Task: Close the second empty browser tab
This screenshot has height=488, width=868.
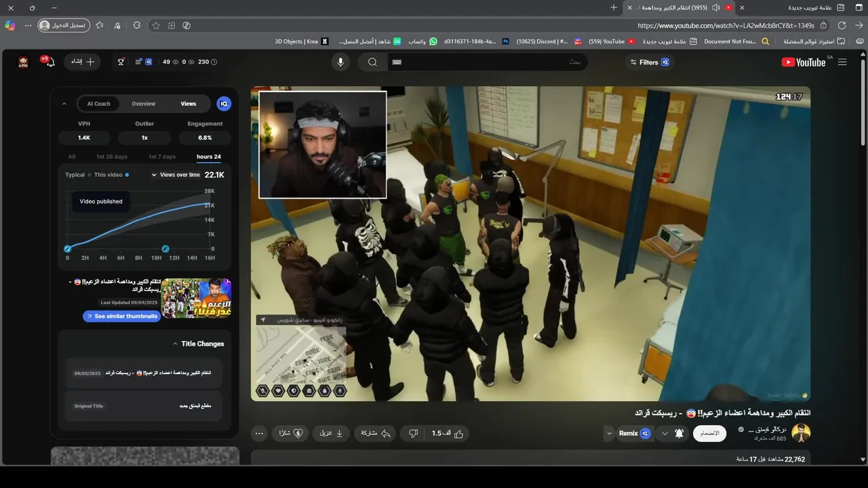Action: click(x=742, y=7)
